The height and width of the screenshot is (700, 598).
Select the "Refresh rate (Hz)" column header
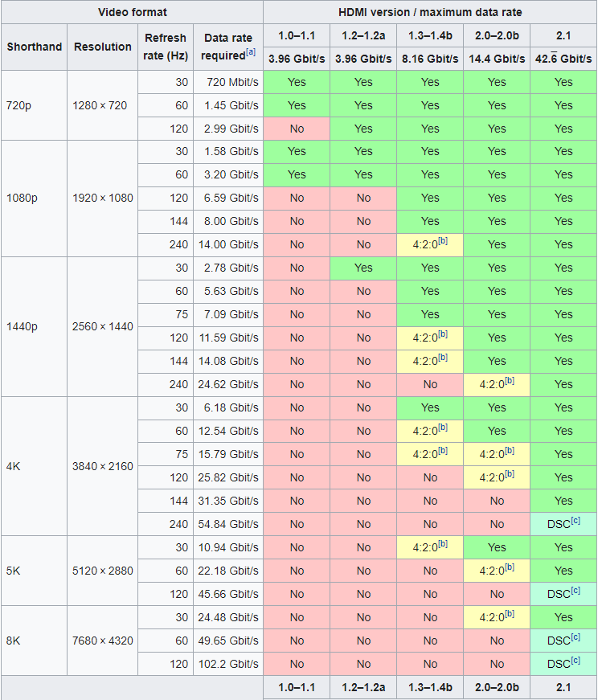coord(166,47)
